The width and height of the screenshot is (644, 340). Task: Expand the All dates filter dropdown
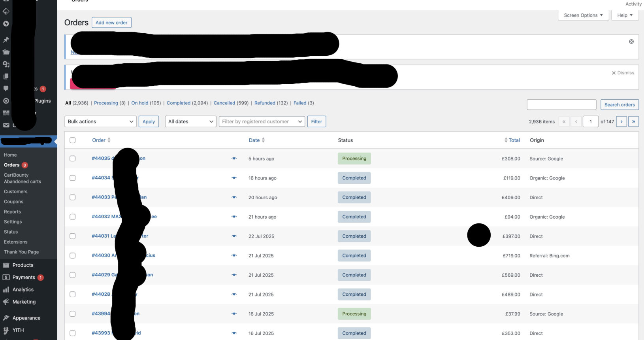pos(190,122)
